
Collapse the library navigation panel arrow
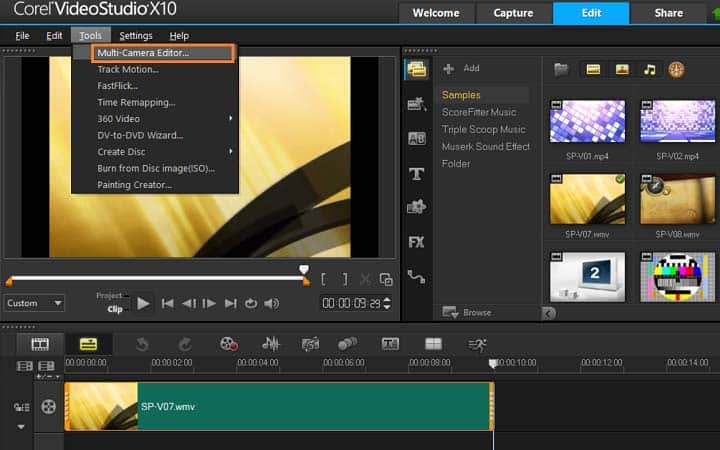(x=548, y=313)
